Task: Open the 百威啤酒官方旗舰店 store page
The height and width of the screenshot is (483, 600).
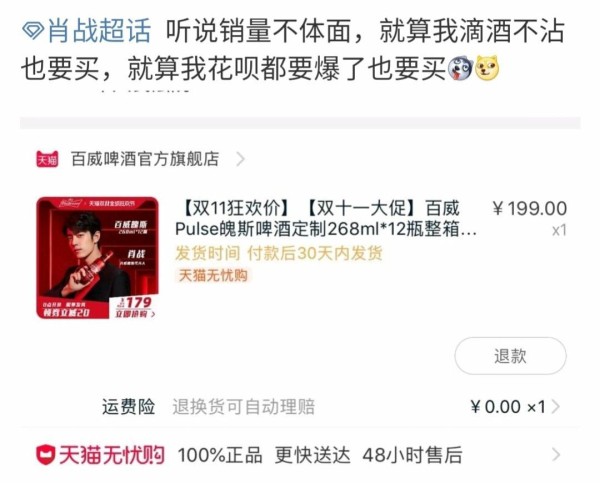Action: 145,159
